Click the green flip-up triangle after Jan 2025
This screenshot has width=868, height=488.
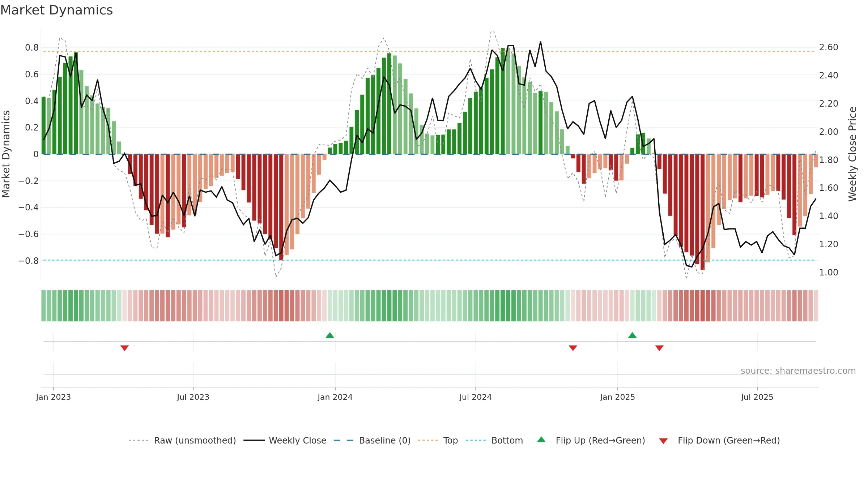[632, 335]
